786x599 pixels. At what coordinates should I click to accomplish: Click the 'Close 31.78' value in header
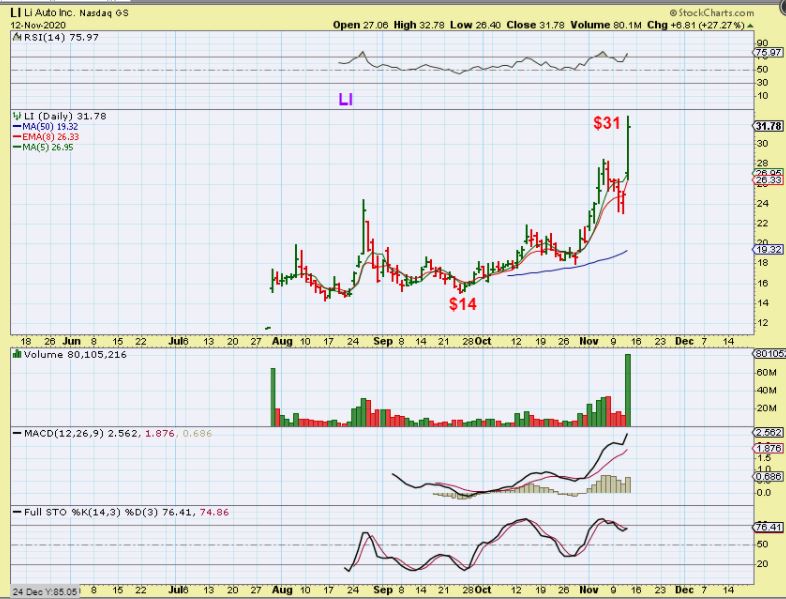(535, 25)
